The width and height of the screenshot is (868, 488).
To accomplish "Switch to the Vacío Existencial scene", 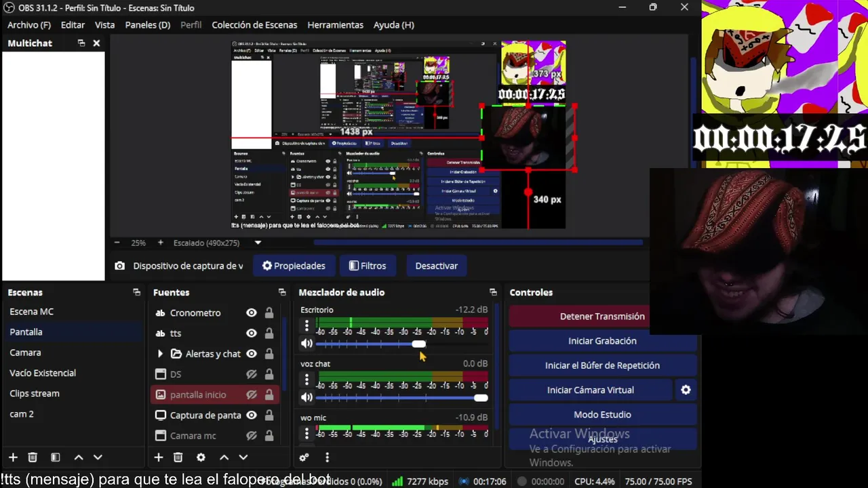I will pyautogui.click(x=73, y=373).
